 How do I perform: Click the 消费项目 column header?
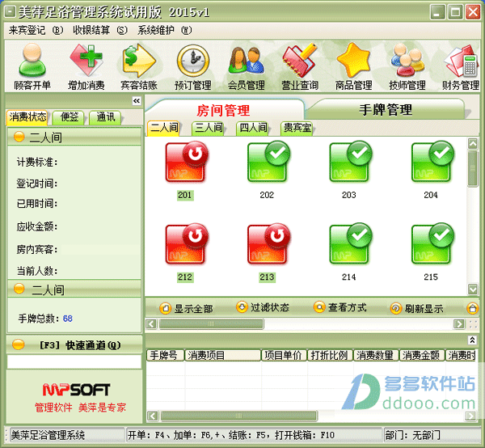tap(223, 356)
